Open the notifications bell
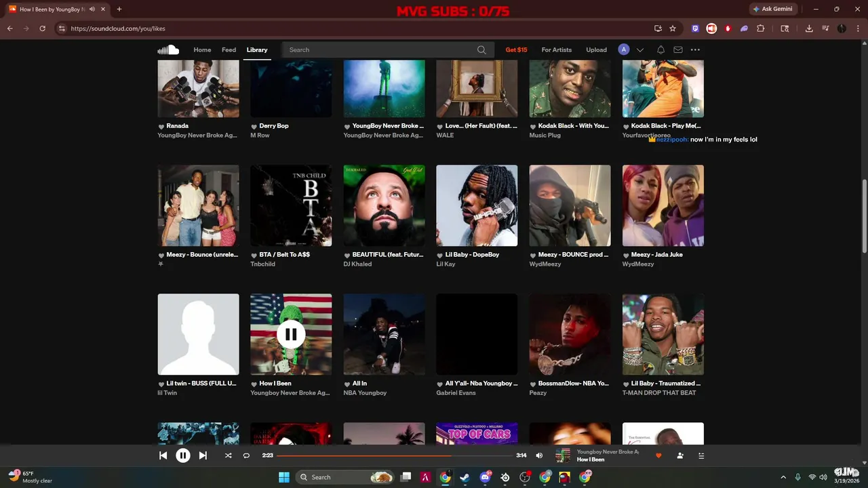Viewport: 868px width, 488px height. (x=660, y=49)
